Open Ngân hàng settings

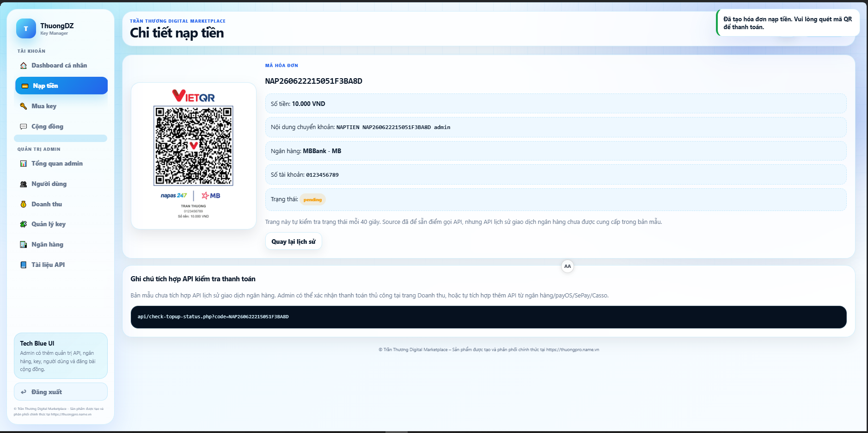tap(61, 245)
